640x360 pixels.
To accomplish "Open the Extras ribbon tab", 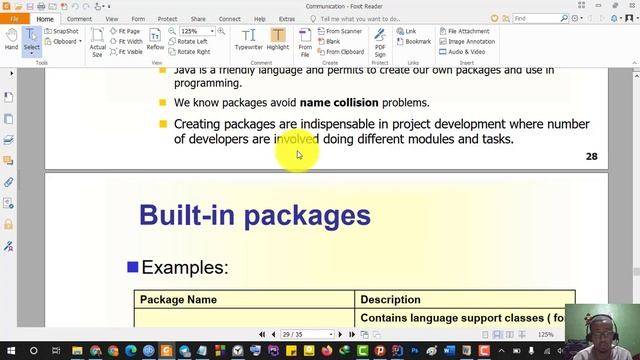I will 287,19.
